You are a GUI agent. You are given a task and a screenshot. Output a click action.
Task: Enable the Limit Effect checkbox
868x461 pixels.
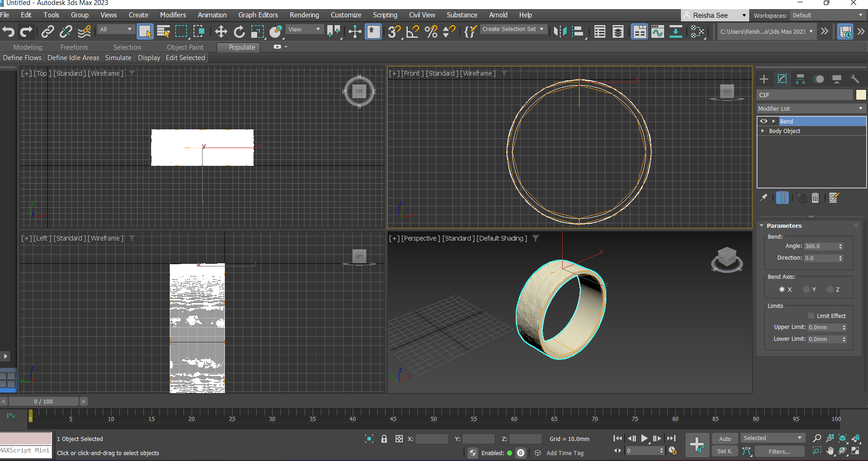[811, 316]
